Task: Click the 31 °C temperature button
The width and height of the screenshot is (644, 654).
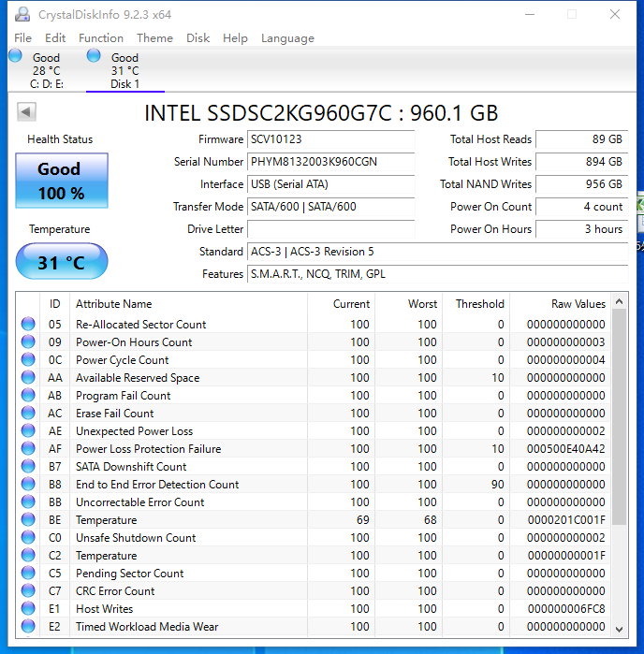Action: click(62, 262)
